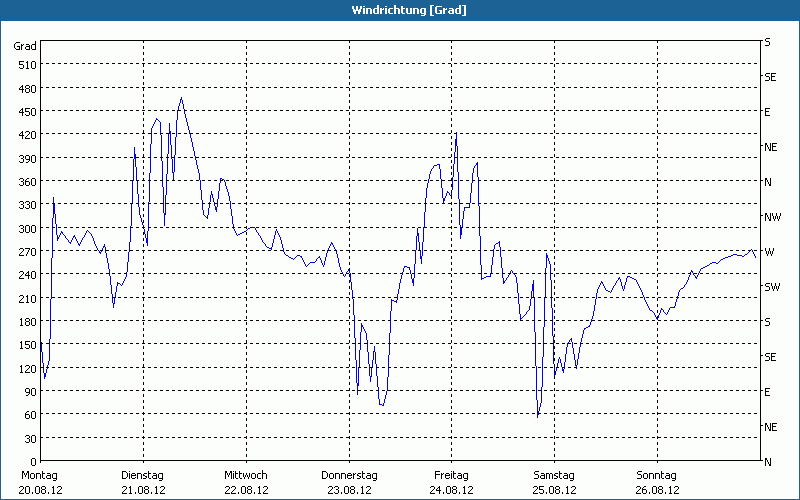Select the Freitag 24.08.12 axis label
The height and width of the screenshot is (500, 800).
pyautogui.click(x=452, y=483)
